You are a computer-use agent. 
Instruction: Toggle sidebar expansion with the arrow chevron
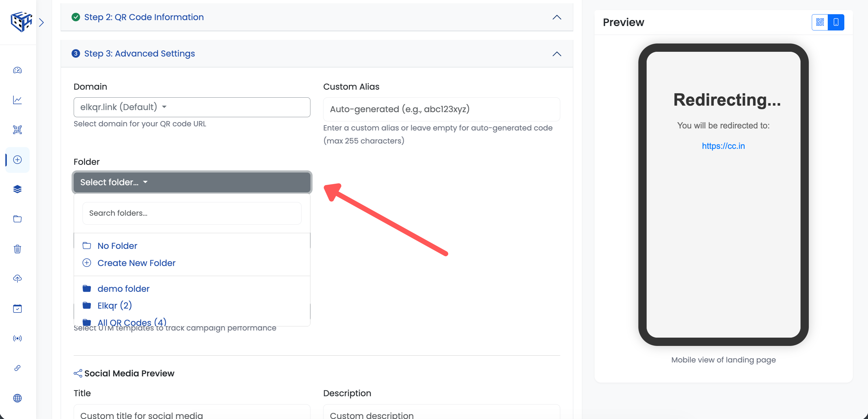tap(42, 22)
